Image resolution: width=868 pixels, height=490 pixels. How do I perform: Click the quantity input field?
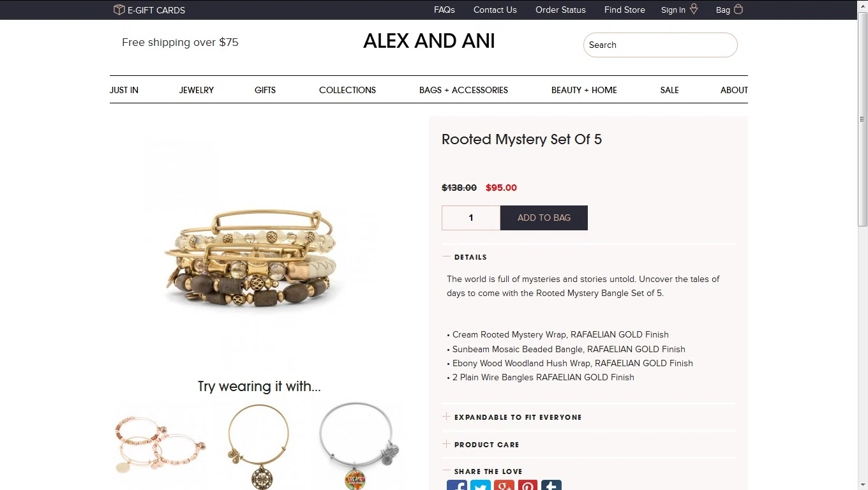(471, 218)
